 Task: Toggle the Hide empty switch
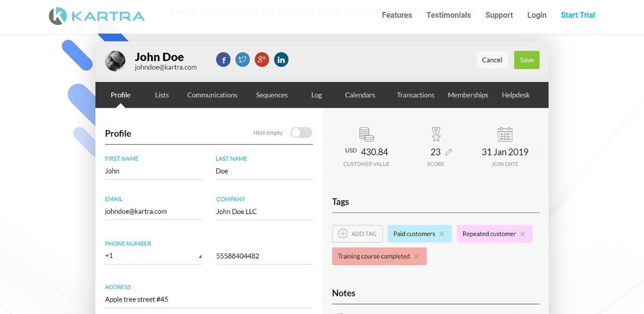(301, 133)
